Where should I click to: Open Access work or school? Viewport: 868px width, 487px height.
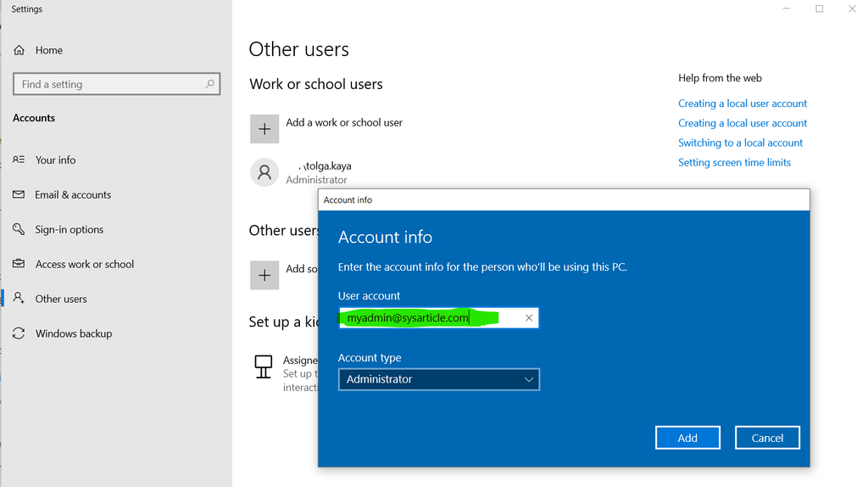[x=85, y=264]
